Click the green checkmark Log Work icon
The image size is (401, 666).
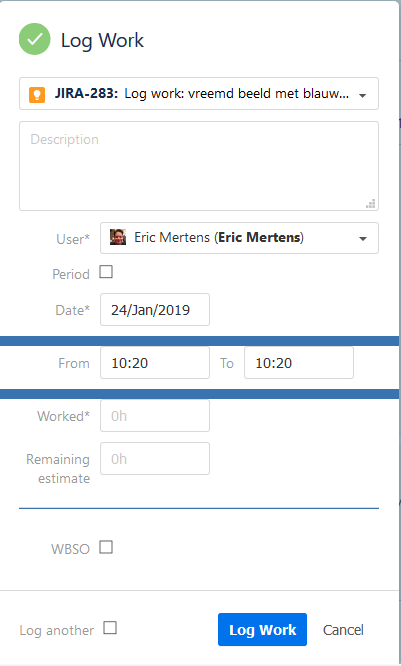pyautogui.click(x=35, y=39)
